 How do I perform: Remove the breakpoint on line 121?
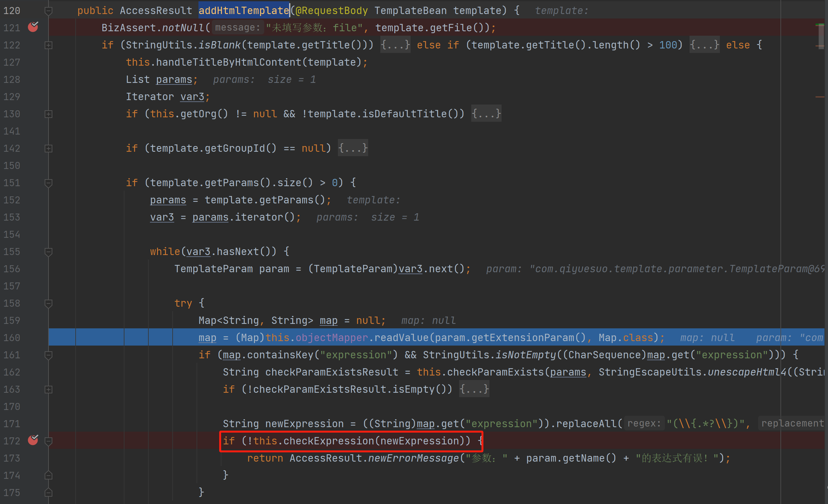coord(33,27)
